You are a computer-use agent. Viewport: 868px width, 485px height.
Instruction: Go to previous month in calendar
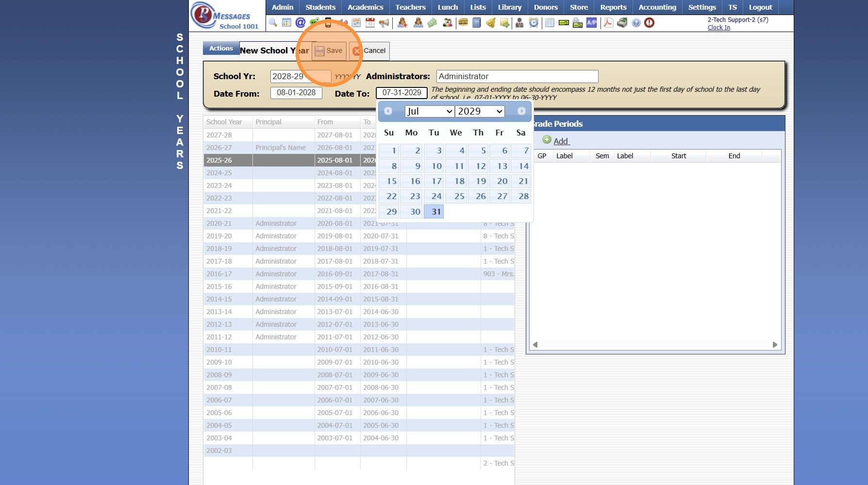click(388, 111)
